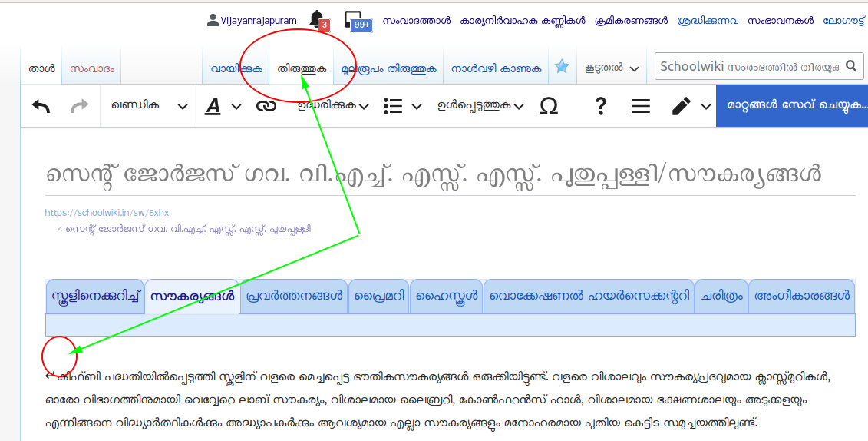Open the hamburger page options menu
The width and height of the screenshot is (868, 441).
(641, 107)
